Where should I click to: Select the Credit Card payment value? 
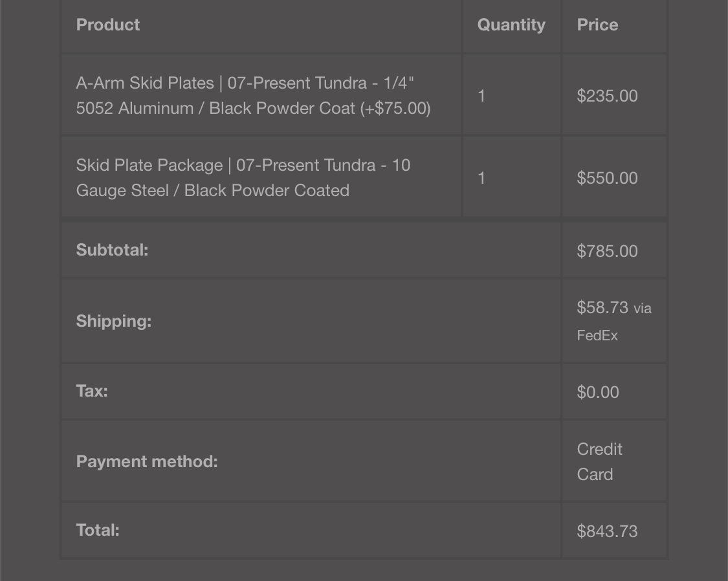pyautogui.click(x=599, y=462)
